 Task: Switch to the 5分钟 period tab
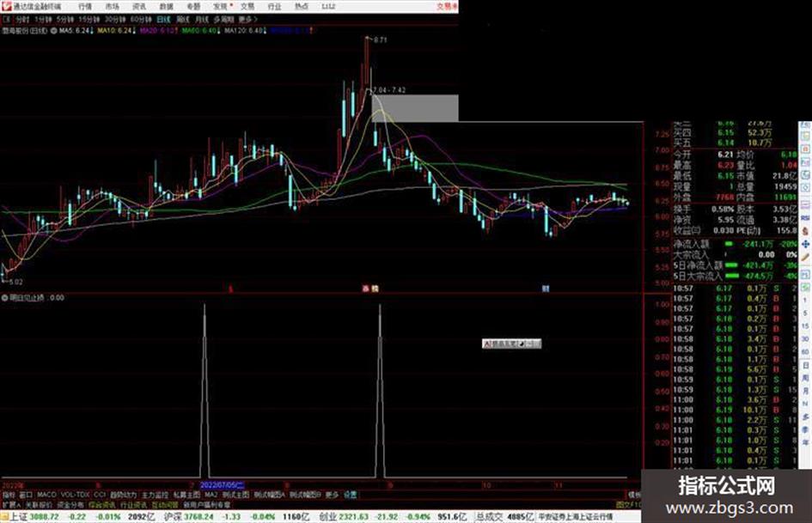point(66,19)
